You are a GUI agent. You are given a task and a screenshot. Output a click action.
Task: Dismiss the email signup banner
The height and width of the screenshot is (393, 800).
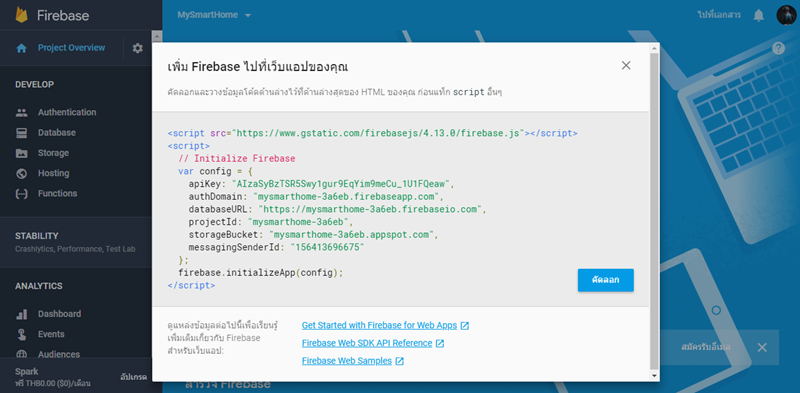(762, 347)
